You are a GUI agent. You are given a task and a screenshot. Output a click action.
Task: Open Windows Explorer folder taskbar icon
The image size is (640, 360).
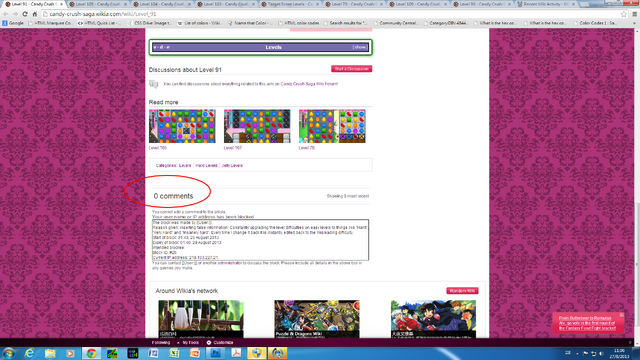(x=50, y=353)
